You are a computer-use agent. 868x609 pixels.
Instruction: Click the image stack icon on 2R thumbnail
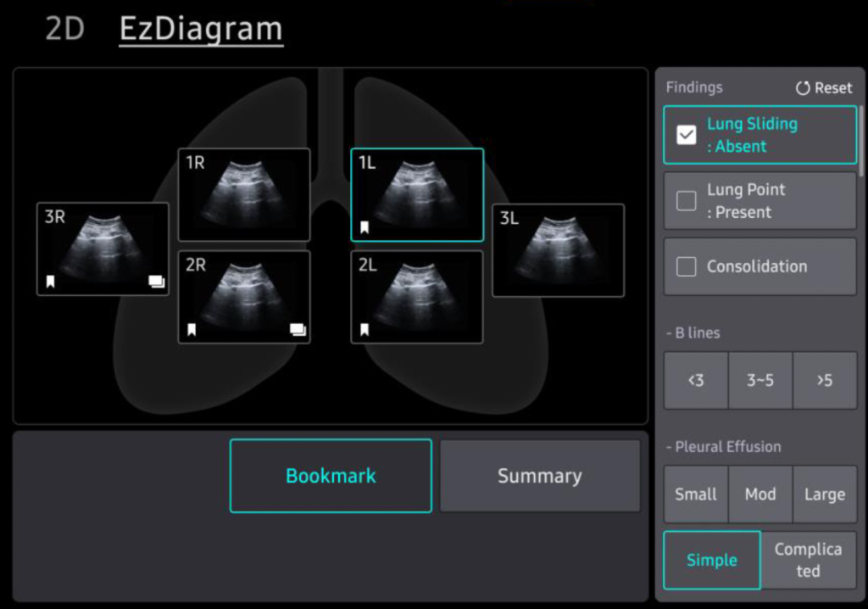(298, 330)
